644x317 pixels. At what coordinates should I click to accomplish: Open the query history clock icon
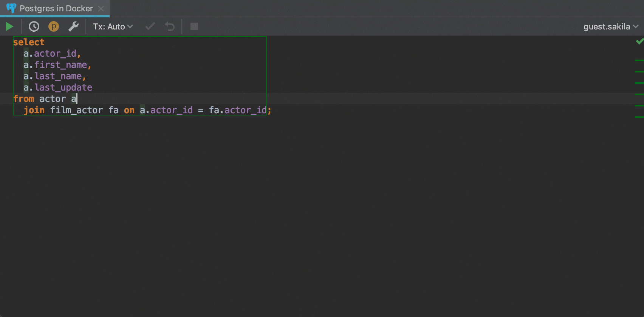point(34,26)
